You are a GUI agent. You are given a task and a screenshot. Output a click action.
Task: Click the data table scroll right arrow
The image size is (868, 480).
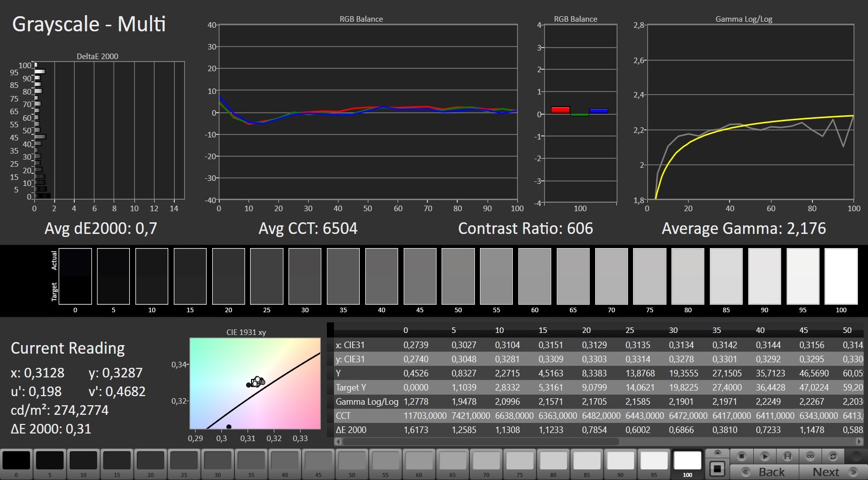click(859, 441)
